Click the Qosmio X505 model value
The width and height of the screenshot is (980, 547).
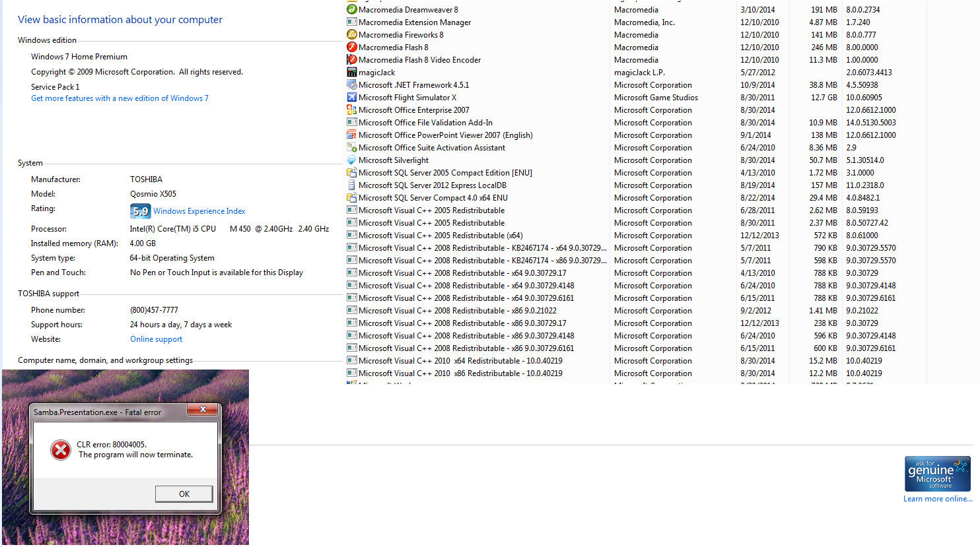click(x=153, y=194)
